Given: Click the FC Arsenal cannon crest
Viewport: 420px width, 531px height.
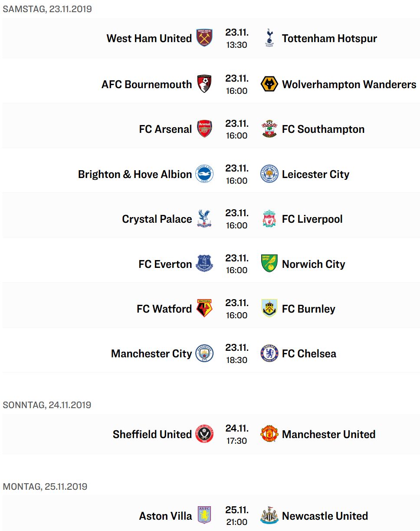Looking at the screenshot, I should (x=204, y=129).
